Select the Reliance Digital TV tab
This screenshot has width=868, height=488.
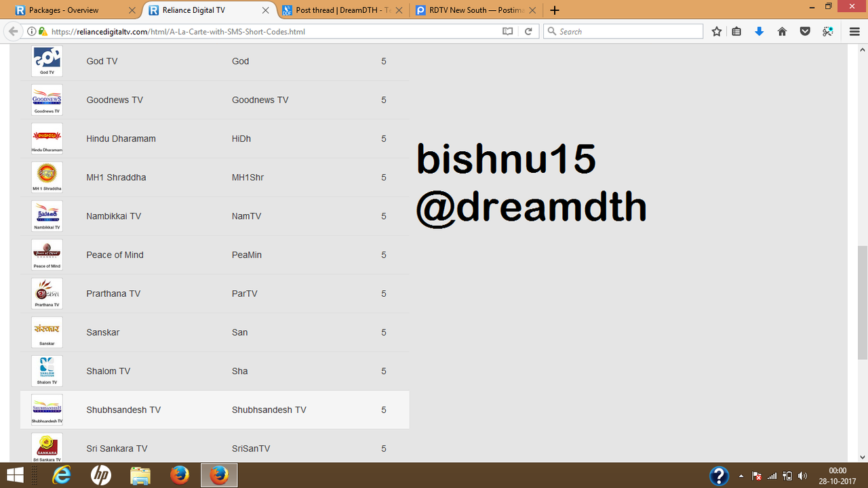tap(209, 10)
